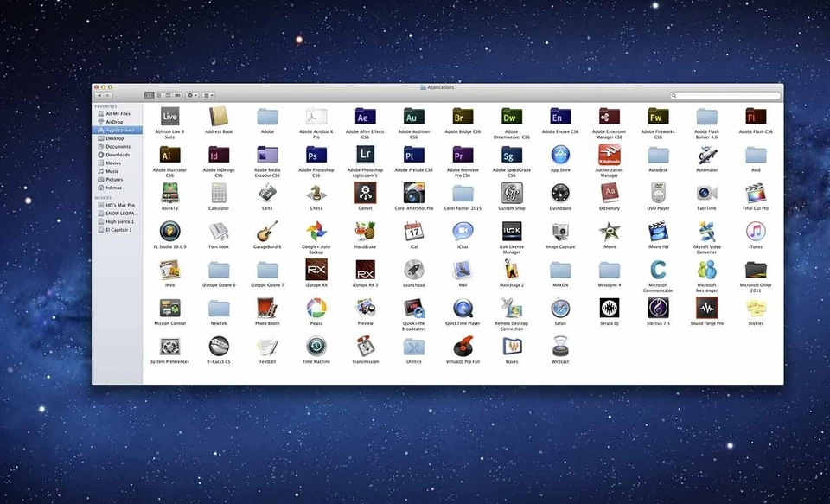Open Serato DJ
Image resolution: width=830 pixels, height=504 pixels.
coord(609,307)
